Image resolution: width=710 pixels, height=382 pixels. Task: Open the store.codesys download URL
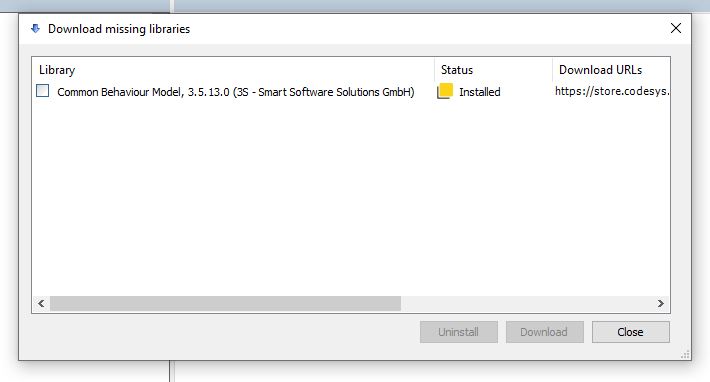coord(612,91)
